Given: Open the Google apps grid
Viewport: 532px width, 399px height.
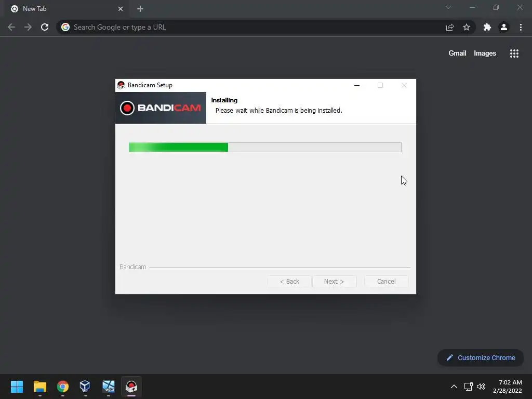Looking at the screenshot, I should (514, 54).
